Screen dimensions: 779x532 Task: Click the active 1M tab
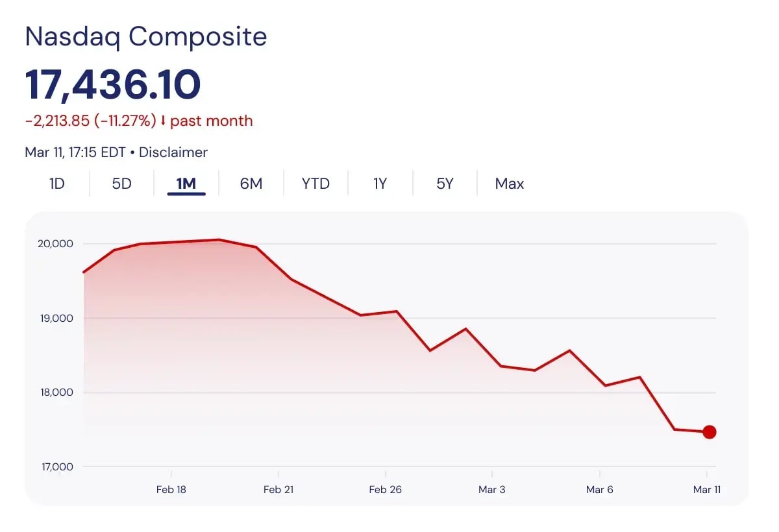186,184
